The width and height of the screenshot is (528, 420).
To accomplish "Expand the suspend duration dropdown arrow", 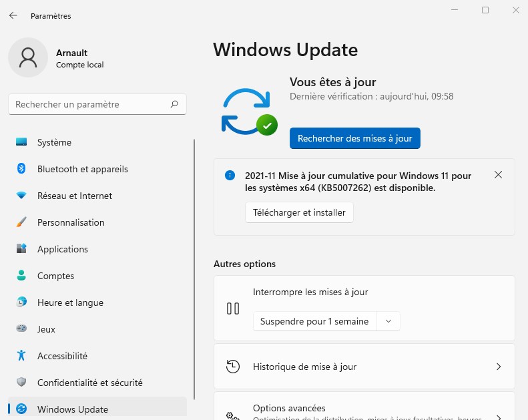I will pos(388,321).
